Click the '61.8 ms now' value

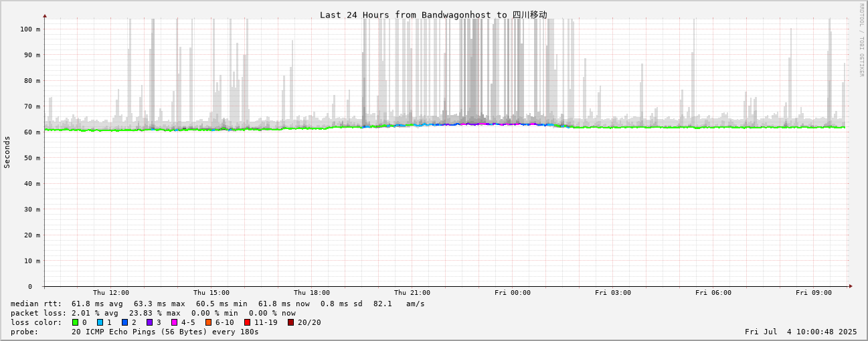pyautogui.click(x=284, y=304)
